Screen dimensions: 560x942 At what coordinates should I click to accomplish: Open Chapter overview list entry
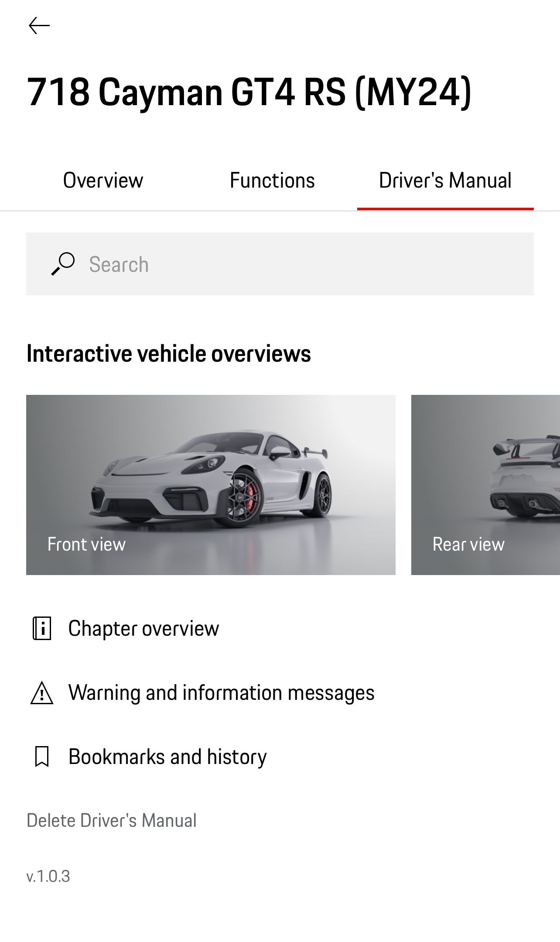click(x=143, y=628)
